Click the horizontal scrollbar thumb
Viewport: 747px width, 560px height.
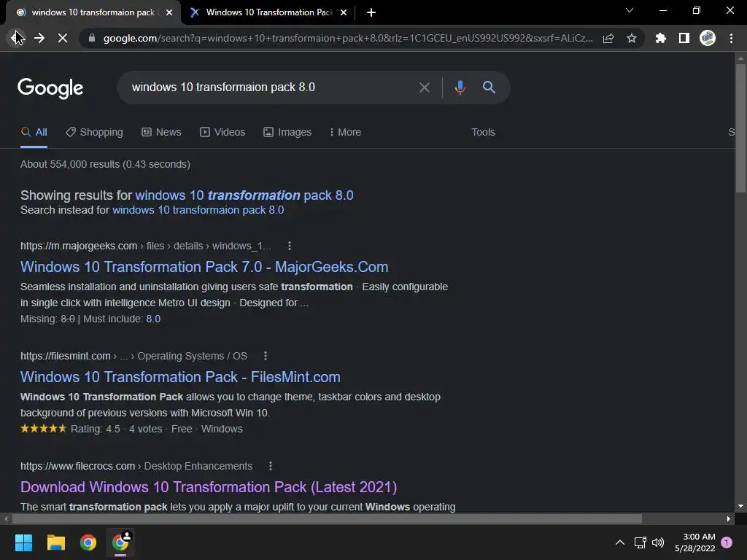point(327,518)
